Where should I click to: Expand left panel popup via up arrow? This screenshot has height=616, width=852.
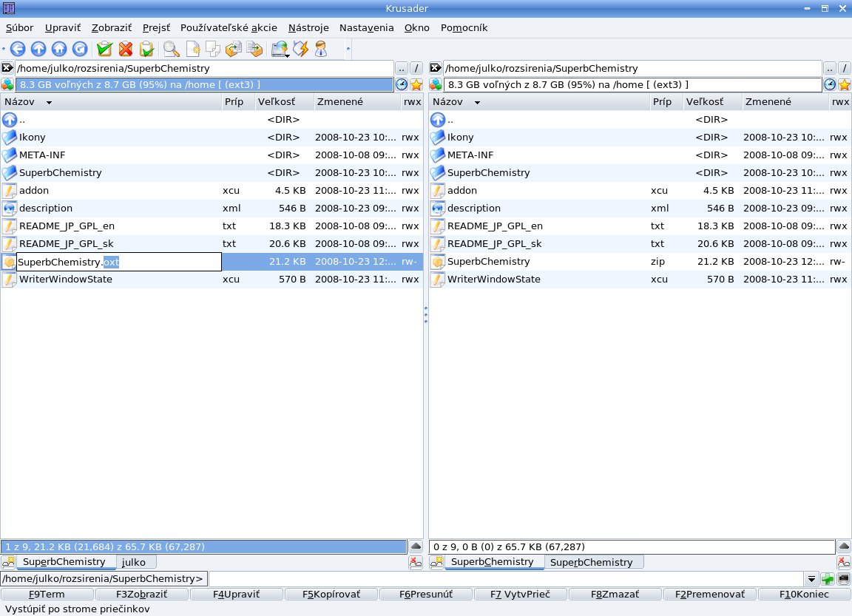(416, 546)
